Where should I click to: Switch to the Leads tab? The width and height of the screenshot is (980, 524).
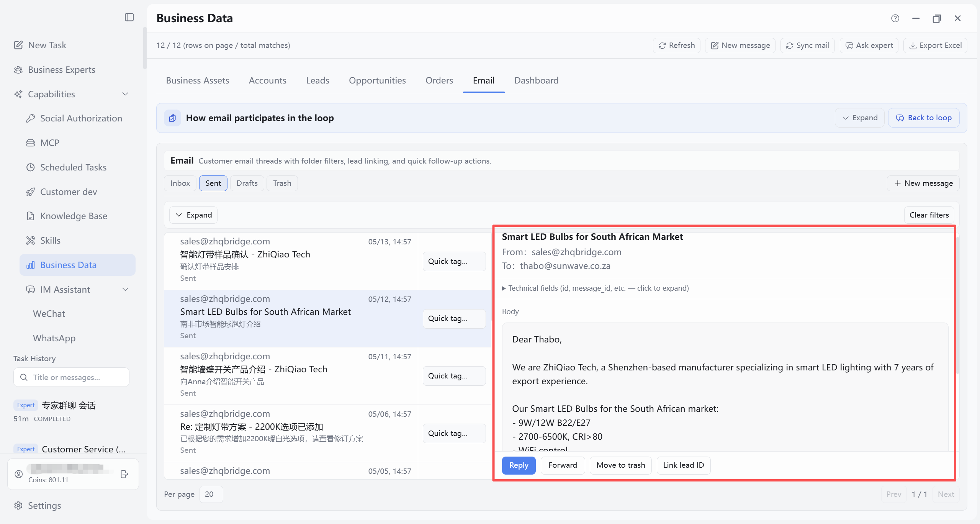[317, 80]
